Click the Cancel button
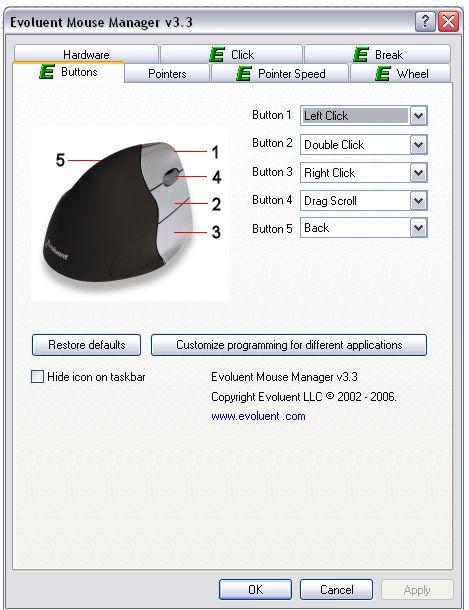Screen dimensions: 469x610 (x=336, y=589)
